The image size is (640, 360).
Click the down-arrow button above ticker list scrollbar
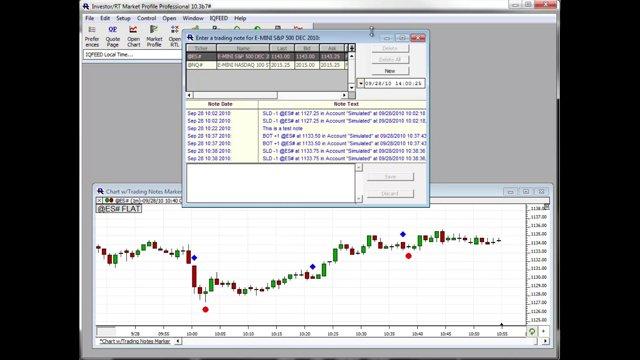(351, 48)
